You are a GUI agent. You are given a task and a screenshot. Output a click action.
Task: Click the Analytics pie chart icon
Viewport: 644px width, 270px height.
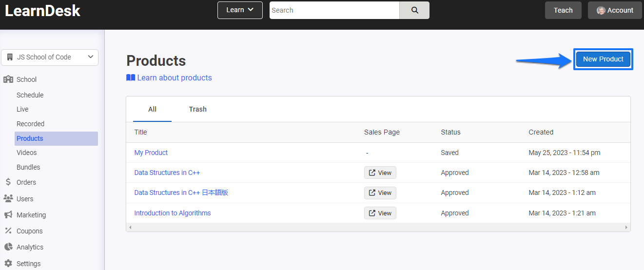[x=8, y=247]
